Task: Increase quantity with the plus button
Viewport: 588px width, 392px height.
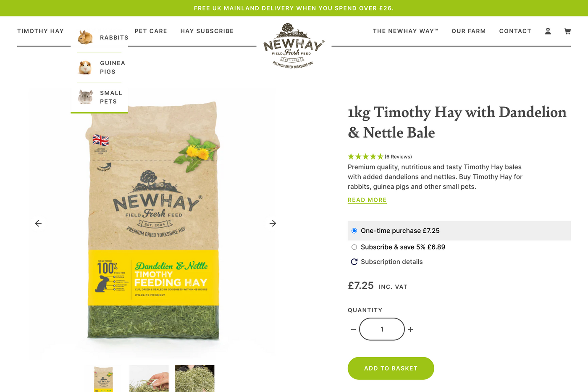Action: [x=411, y=330]
